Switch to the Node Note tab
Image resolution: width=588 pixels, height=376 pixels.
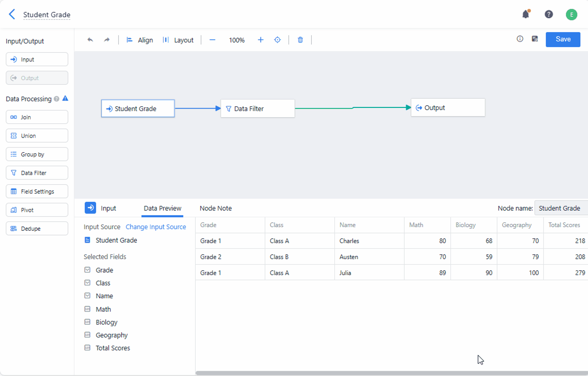coord(216,208)
